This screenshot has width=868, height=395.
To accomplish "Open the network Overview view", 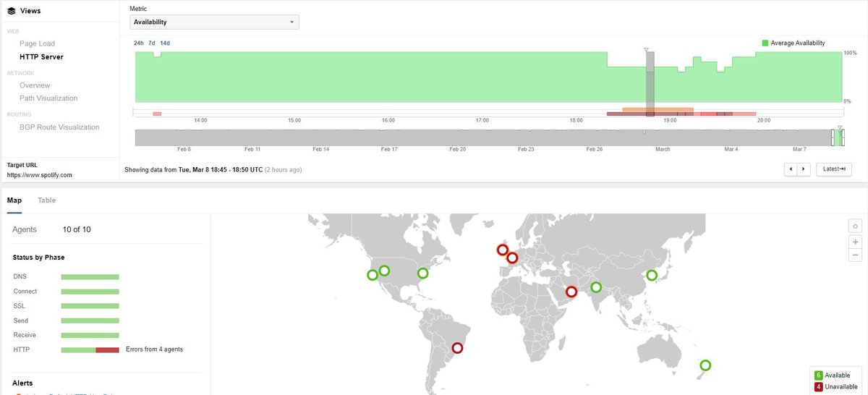I will click(35, 85).
